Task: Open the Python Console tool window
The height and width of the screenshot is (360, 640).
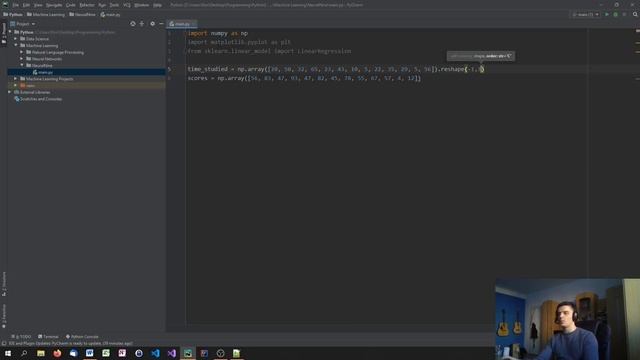Action: point(82,337)
